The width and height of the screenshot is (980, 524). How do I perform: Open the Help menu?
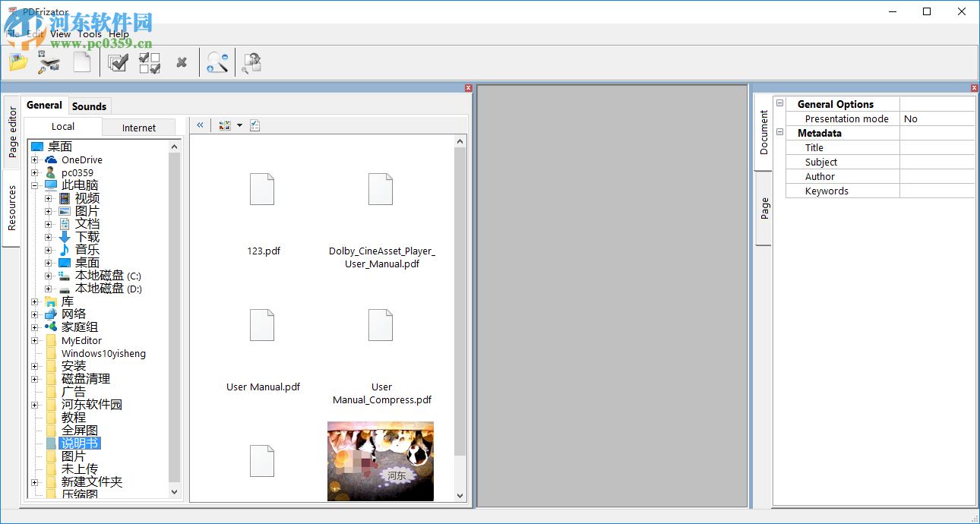[119, 33]
